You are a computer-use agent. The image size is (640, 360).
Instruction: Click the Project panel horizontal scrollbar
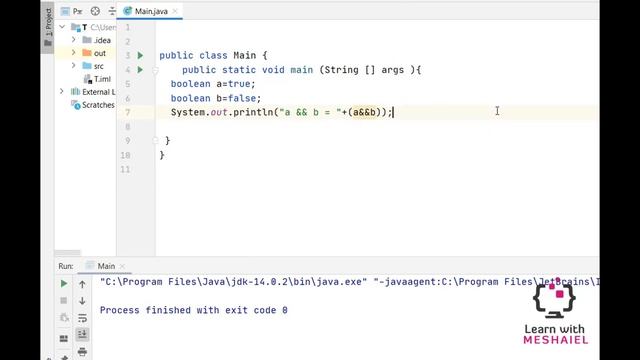coord(68,253)
